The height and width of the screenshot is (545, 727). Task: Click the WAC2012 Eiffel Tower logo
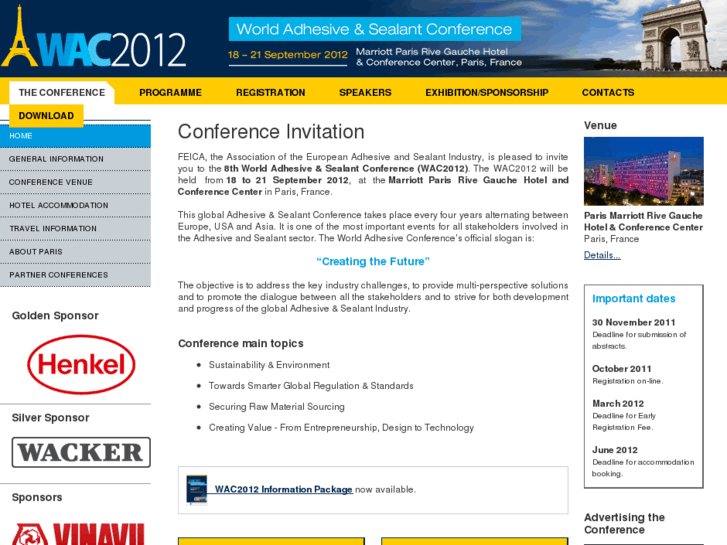pyautogui.click(x=94, y=38)
